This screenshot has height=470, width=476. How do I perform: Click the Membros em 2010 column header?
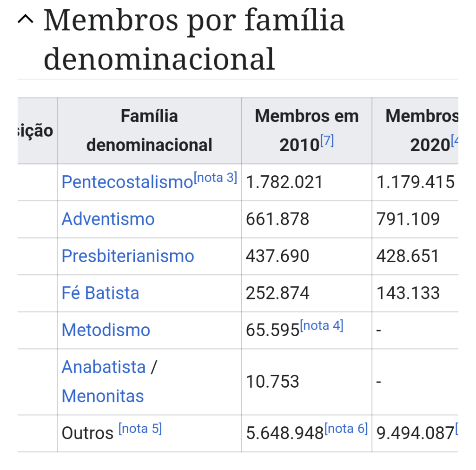click(306, 131)
